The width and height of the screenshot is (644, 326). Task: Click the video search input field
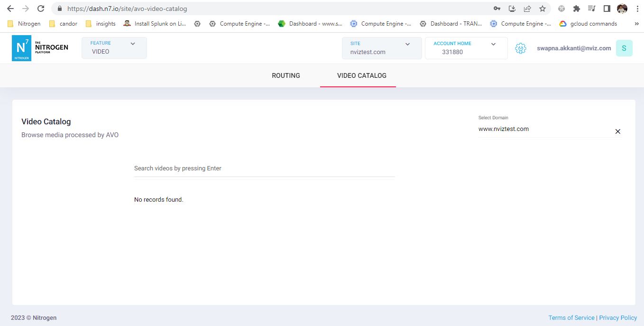264,168
